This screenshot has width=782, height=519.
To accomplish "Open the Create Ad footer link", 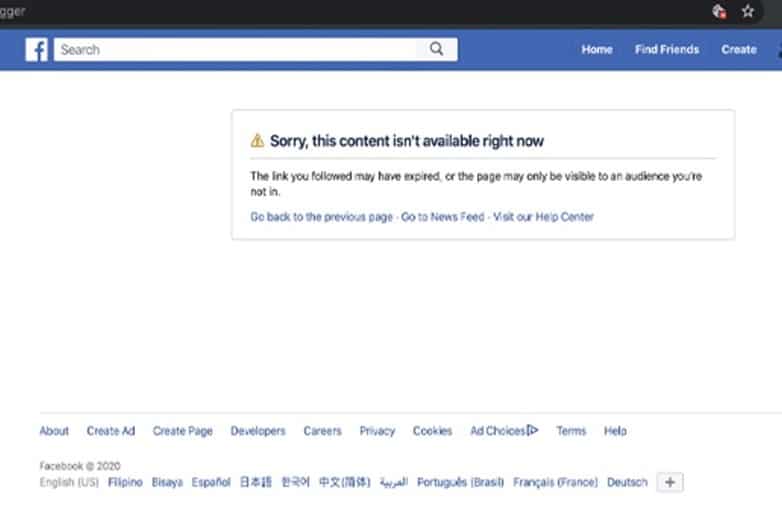I will coord(111,431).
